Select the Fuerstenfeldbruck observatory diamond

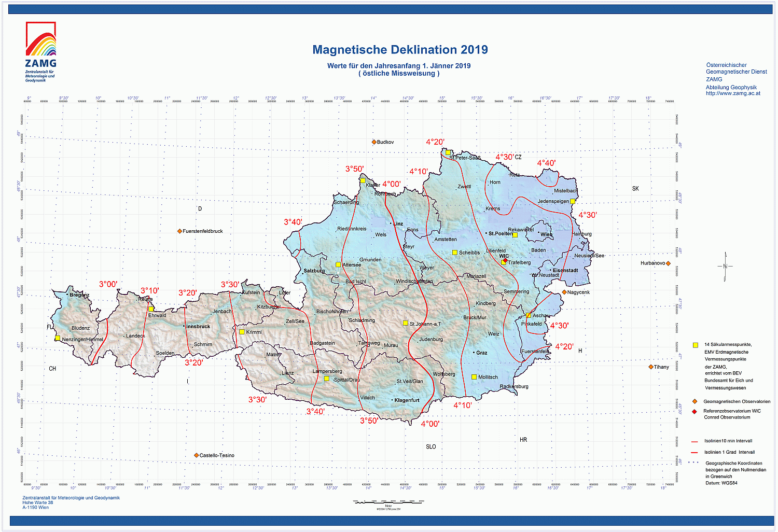(x=179, y=231)
